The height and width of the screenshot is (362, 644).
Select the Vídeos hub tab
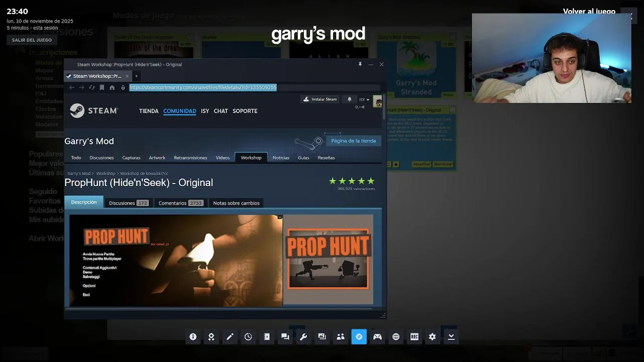(x=222, y=158)
